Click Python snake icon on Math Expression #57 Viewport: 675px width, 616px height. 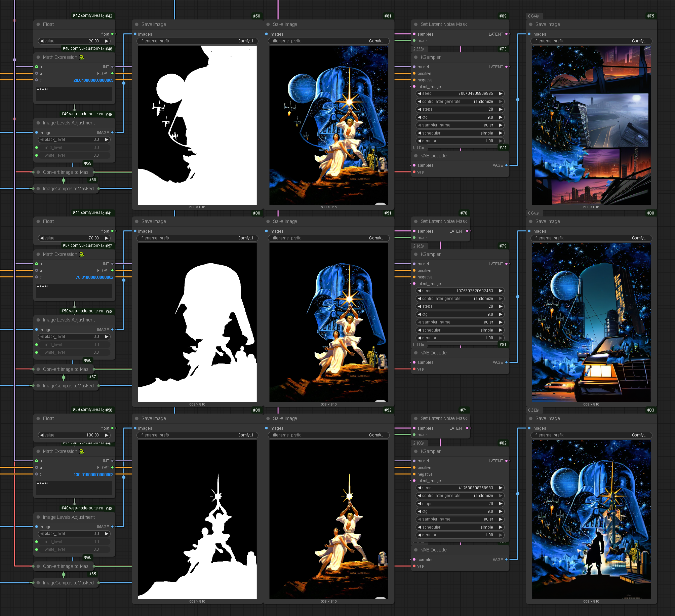[x=82, y=254]
